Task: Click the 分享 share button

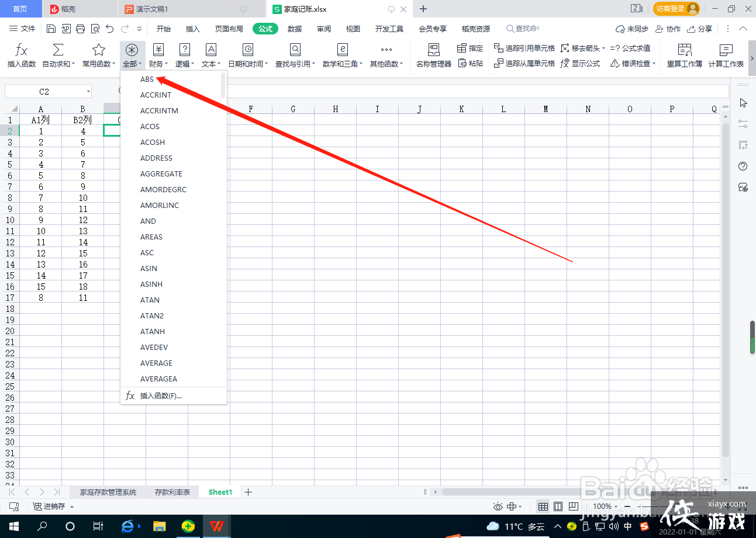Action: click(x=700, y=29)
